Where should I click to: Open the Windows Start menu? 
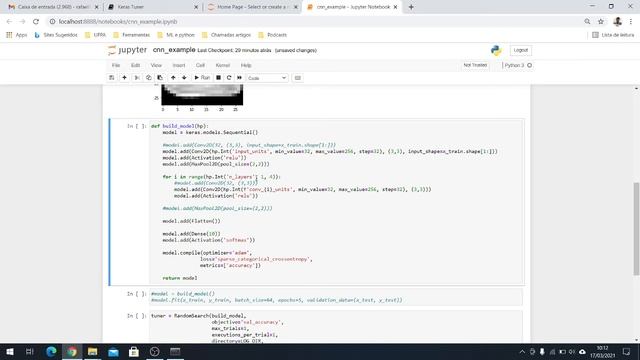9,351
